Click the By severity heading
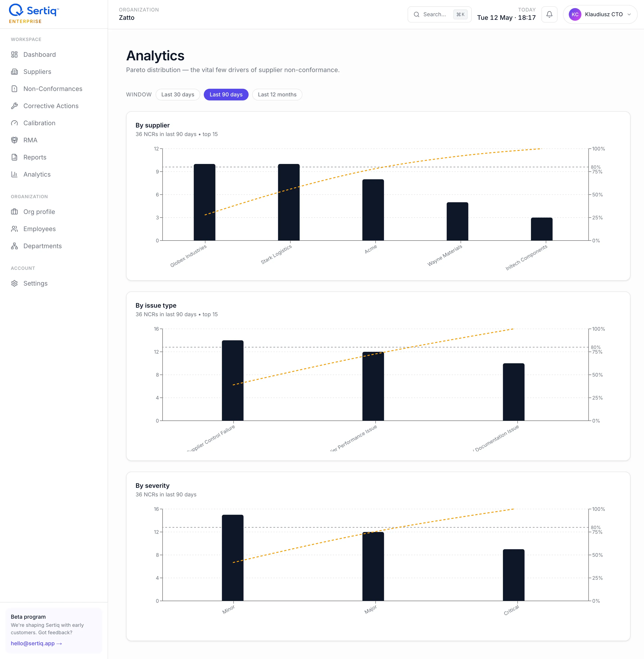 point(152,485)
